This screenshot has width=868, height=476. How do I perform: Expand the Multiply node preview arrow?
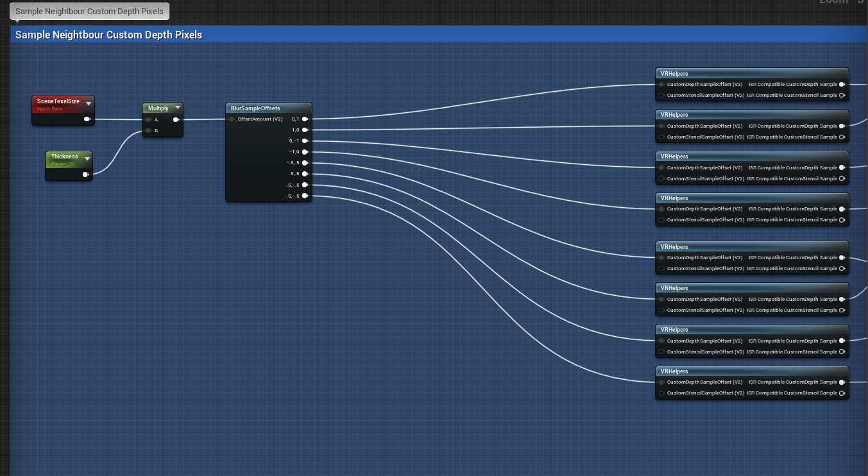177,108
